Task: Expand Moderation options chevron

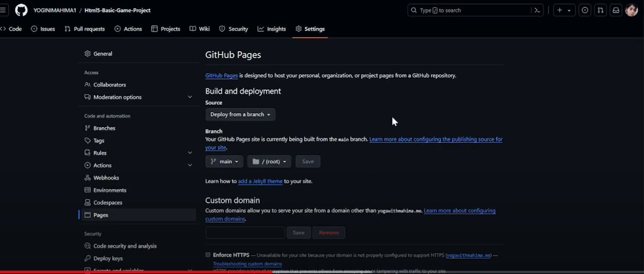Action: coord(190,97)
